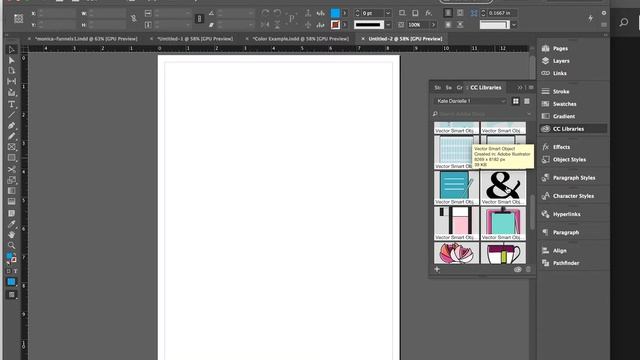The height and width of the screenshot is (360, 640).
Task: Select the Selection tool in the toolbox
Action: click(x=11, y=49)
